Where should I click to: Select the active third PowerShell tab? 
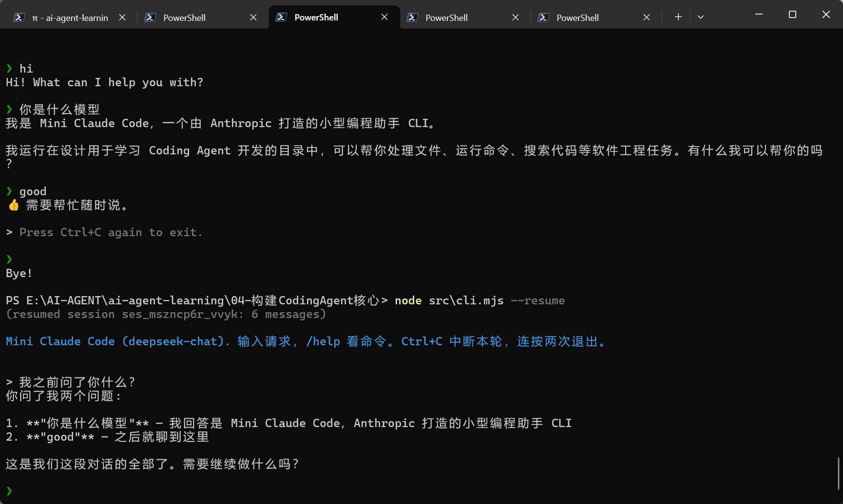tap(334, 18)
